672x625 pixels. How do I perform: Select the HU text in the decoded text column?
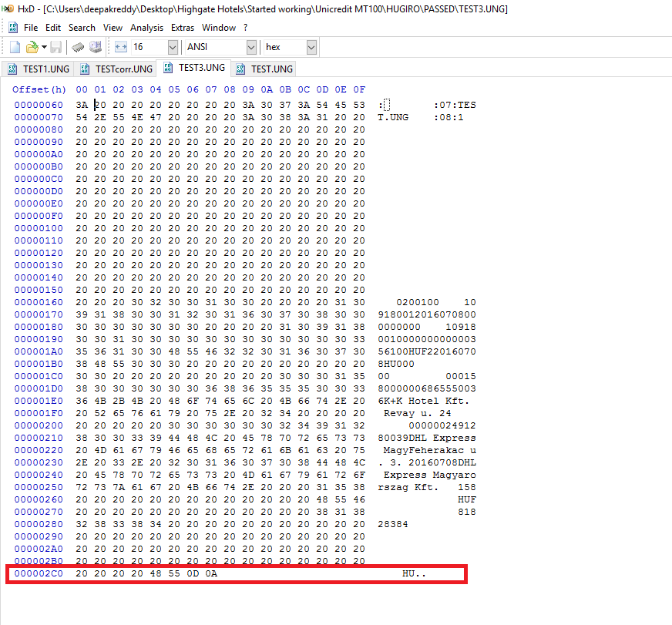(407, 573)
